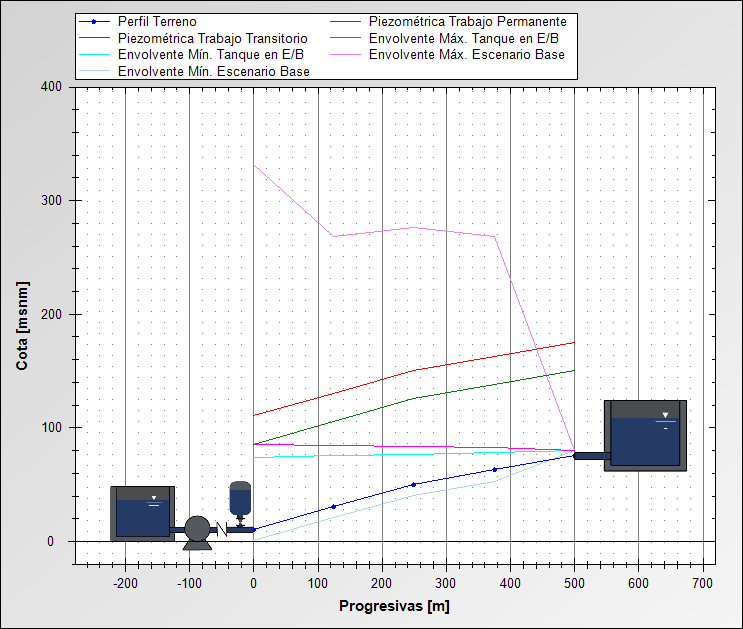Select terrain profile point at 250 m

[414, 484]
